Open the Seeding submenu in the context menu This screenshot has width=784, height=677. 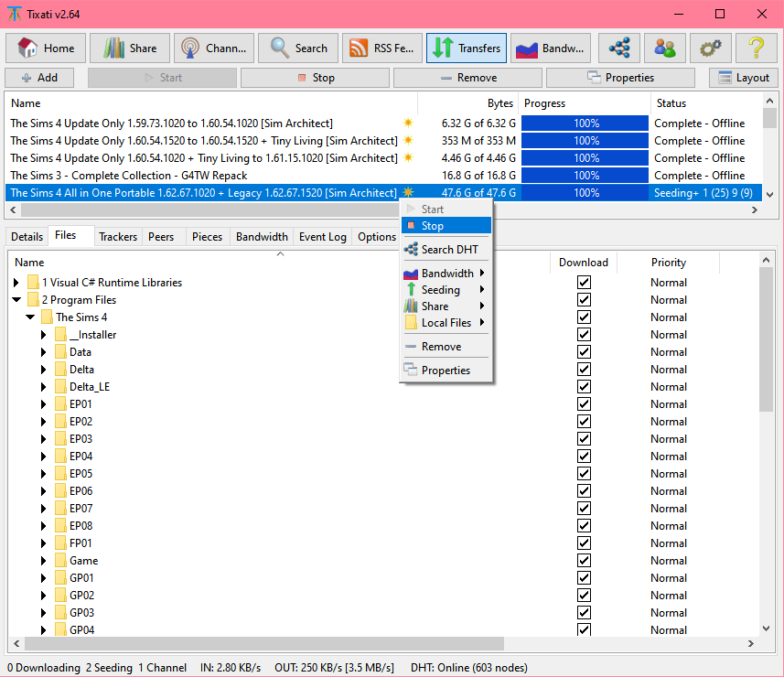[x=446, y=289]
